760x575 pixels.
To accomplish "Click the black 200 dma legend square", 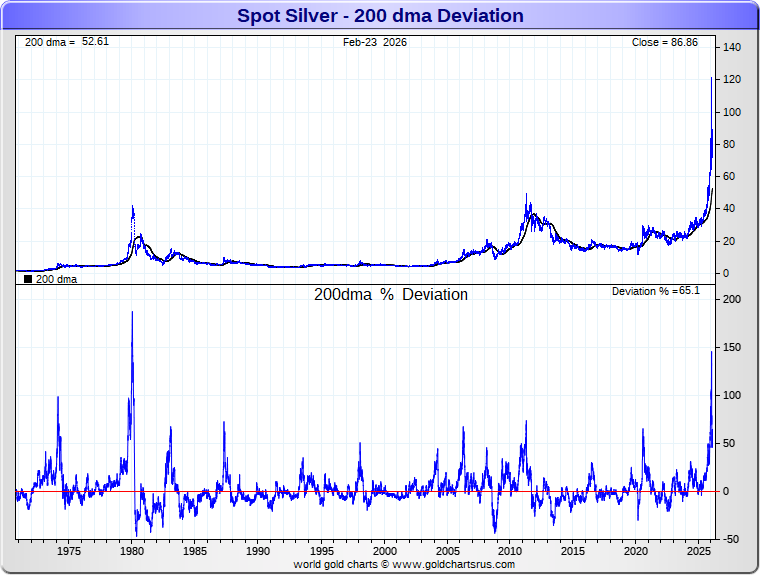I will click(x=28, y=279).
